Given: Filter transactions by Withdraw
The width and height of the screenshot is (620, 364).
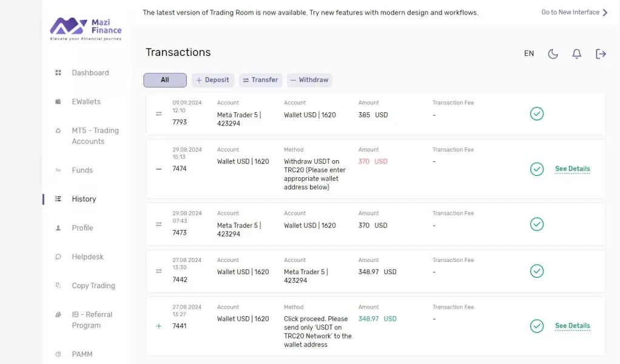Looking at the screenshot, I should click(309, 80).
